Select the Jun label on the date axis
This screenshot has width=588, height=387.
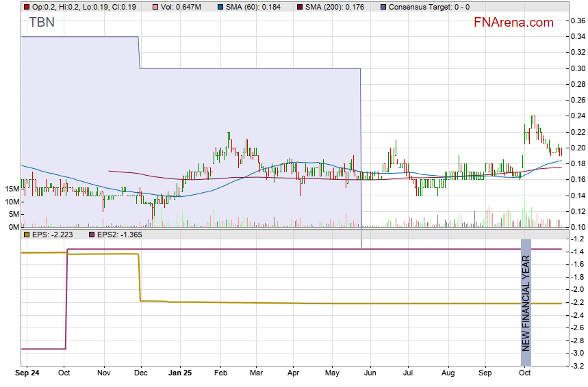[370, 374]
